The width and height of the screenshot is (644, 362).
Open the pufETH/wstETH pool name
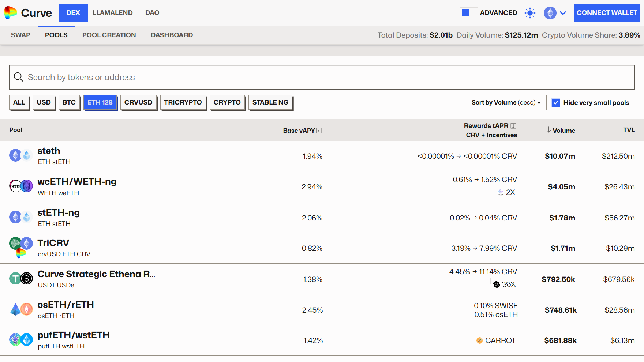pos(74,335)
